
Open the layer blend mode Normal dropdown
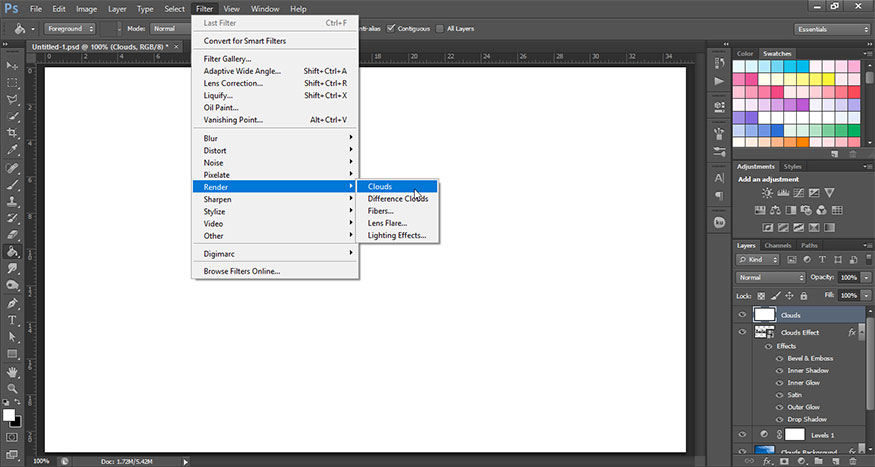[x=770, y=277]
